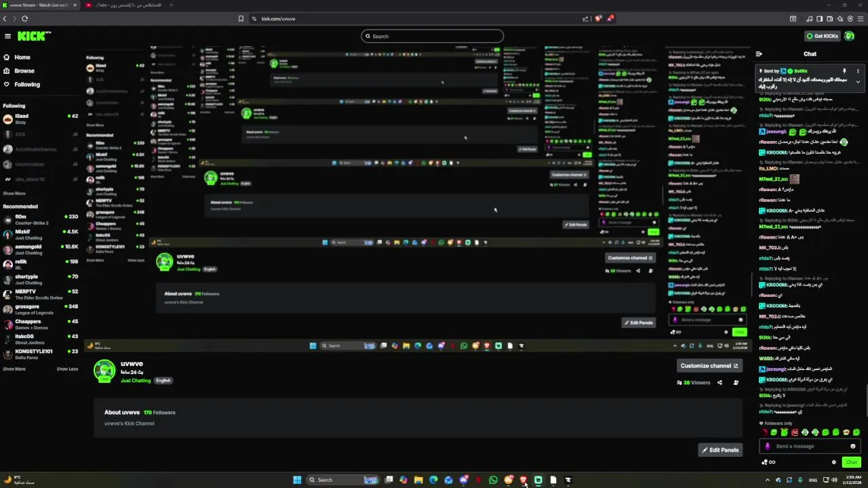868x488 pixels.
Task: Open itskcGG Ghost Janitors channel
Action: pyautogui.click(x=41, y=339)
